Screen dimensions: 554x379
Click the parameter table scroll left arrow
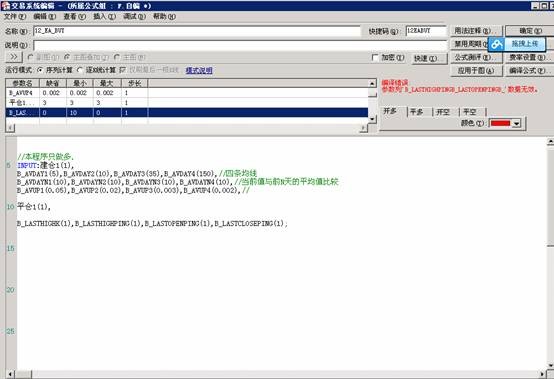pyautogui.click(x=10, y=128)
